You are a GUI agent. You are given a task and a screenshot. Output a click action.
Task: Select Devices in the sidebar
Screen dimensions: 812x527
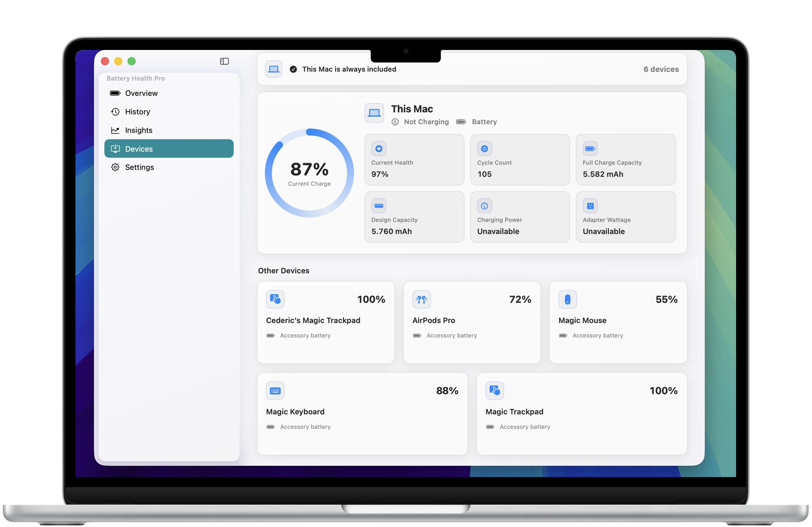169,149
